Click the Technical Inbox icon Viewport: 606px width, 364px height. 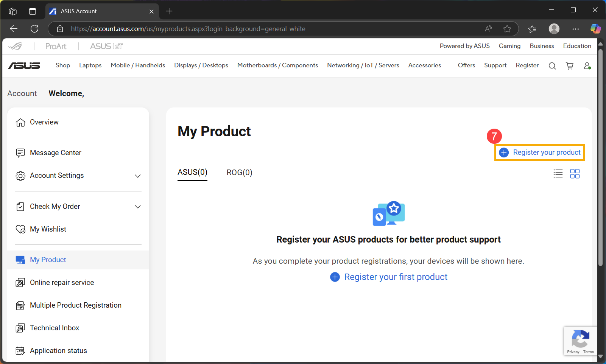pos(20,328)
